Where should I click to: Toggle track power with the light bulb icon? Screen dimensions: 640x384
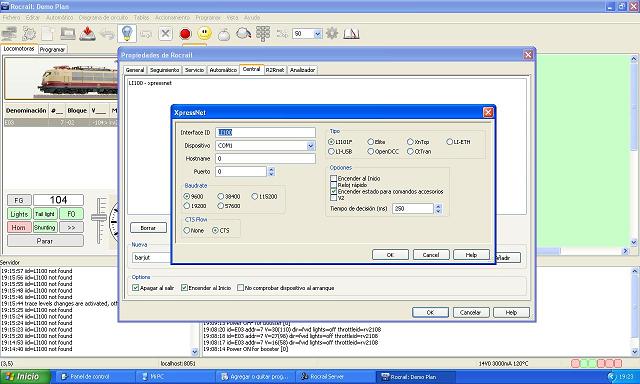(127, 33)
